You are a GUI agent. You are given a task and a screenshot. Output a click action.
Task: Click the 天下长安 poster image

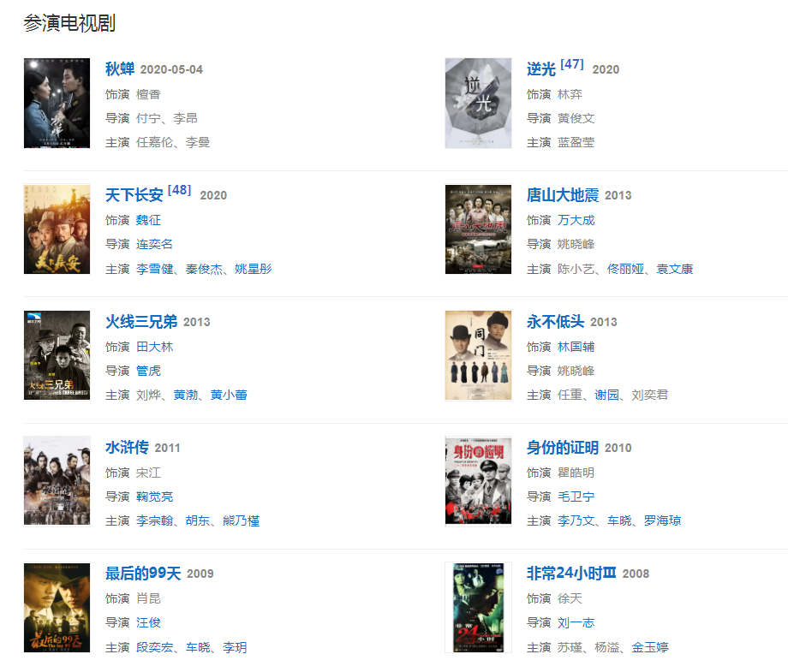tap(57, 229)
